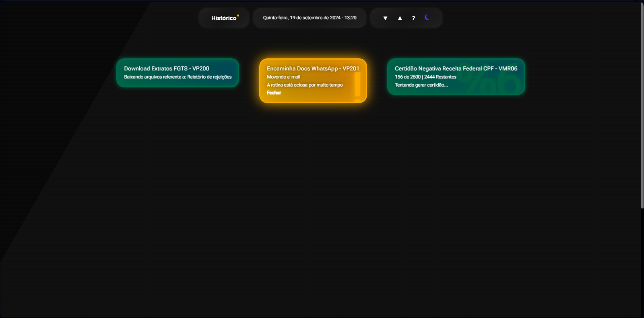This screenshot has width=644, height=318.
Task: Click the 156 de 2600 progress count
Action: (407, 77)
